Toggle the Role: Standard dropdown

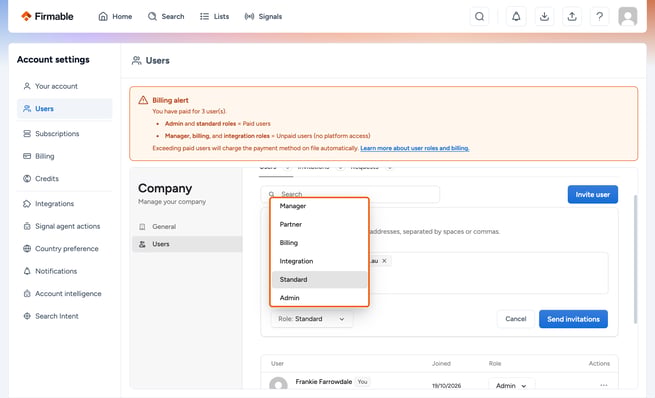pos(311,319)
